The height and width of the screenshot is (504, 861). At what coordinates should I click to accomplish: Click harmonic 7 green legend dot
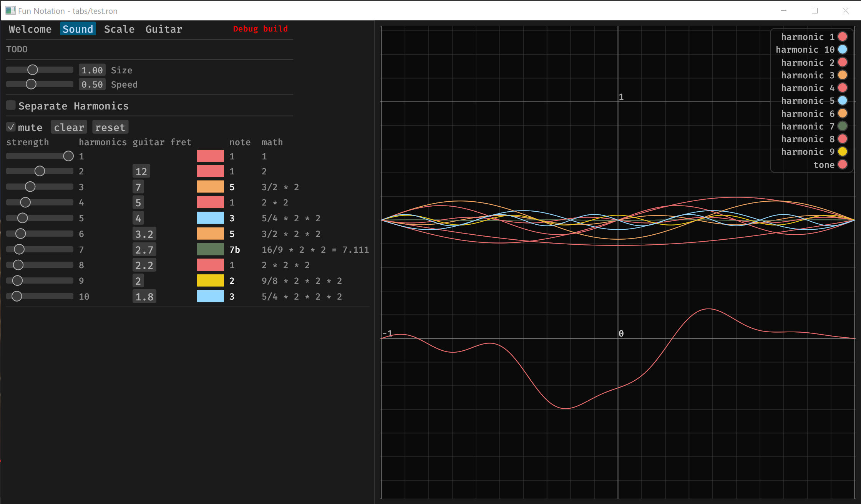coord(842,126)
